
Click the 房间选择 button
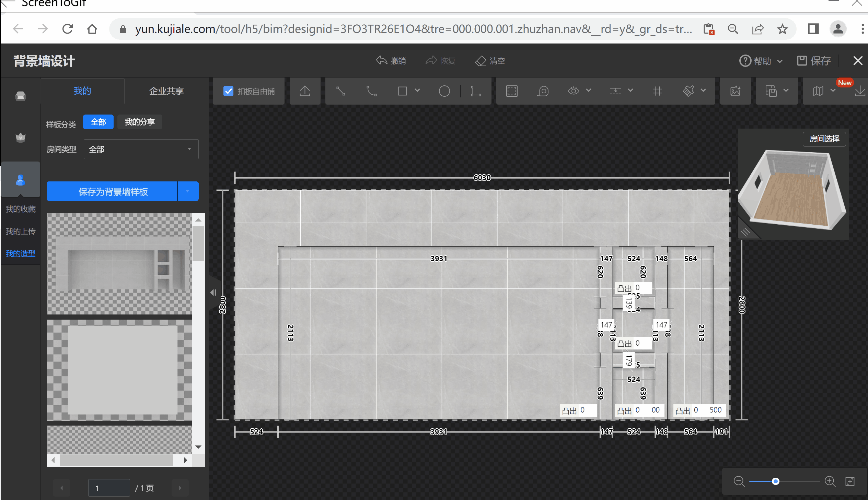[x=824, y=139]
